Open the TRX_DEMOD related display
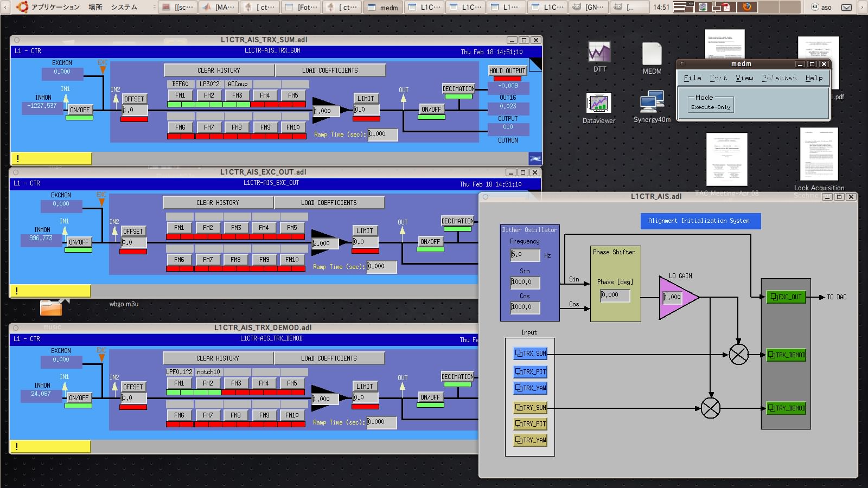 click(787, 355)
